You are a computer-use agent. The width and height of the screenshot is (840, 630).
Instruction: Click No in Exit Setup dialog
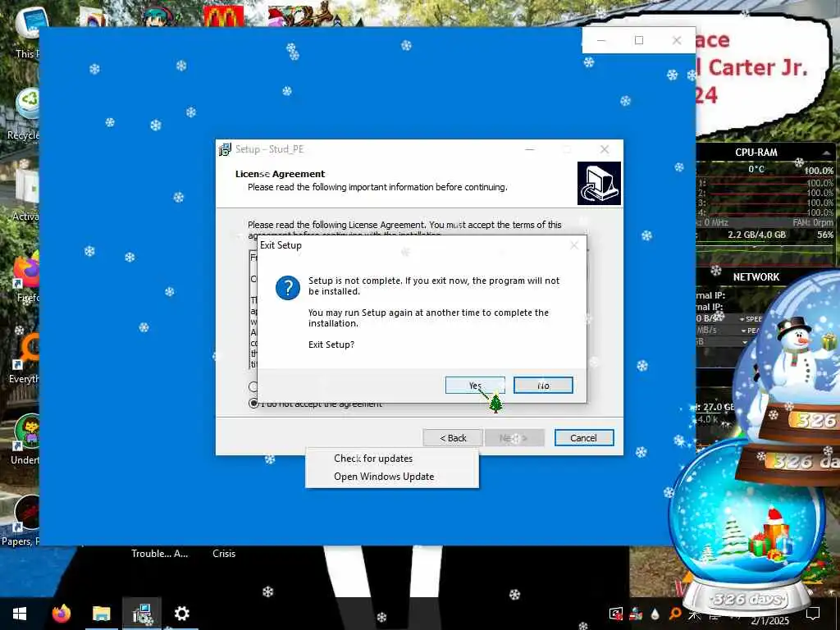point(543,386)
